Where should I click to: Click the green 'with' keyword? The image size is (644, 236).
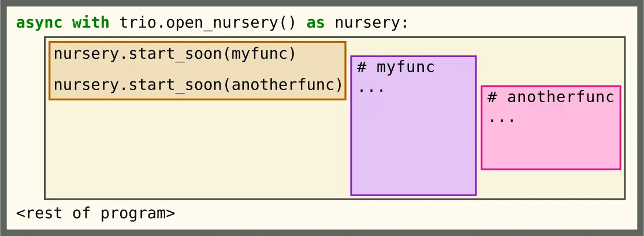[x=91, y=23]
